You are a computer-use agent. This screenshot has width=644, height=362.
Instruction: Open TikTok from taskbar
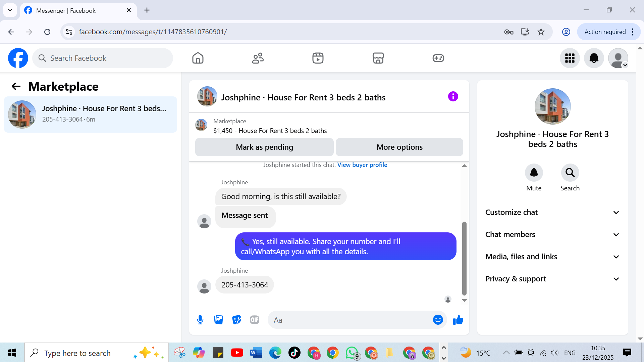tap(294, 353)
